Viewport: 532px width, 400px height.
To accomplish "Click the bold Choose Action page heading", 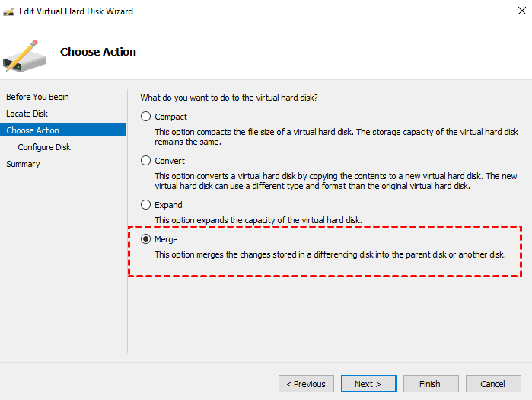I will click(x=98, y=52).
